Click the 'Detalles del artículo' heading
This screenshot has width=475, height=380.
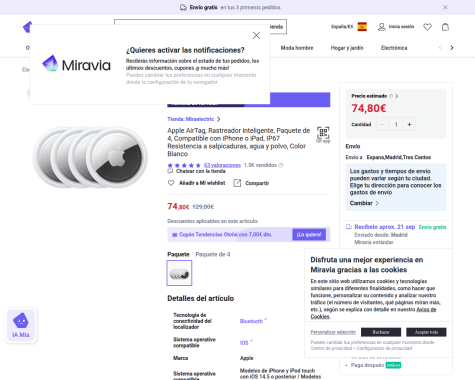[201, 298]
